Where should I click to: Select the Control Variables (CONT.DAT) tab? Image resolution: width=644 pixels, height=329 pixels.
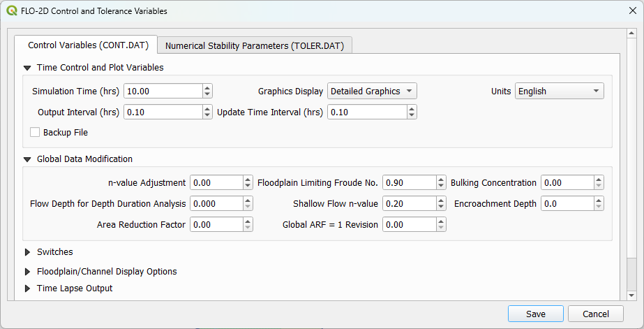tap(88, 45)
